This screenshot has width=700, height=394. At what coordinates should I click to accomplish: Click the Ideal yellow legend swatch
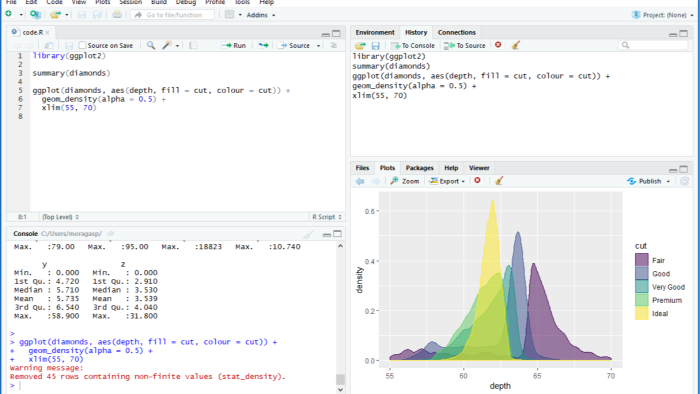click(x=642, y=313)
